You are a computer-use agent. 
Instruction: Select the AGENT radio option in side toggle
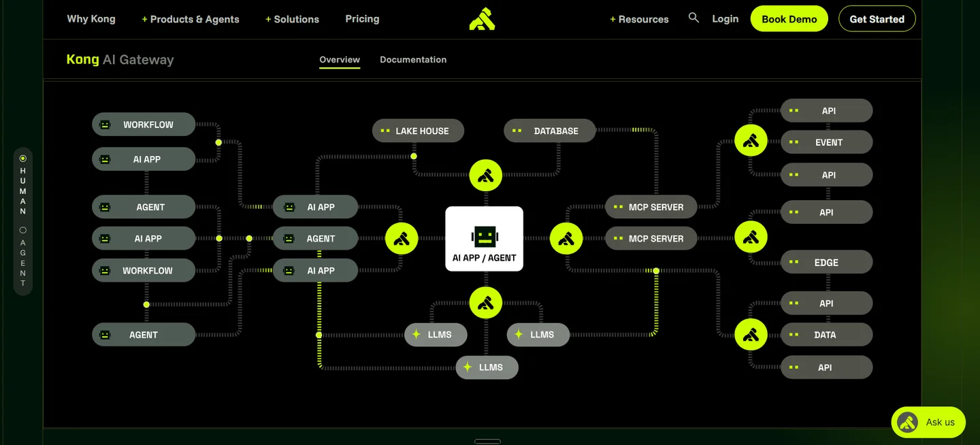23,230
